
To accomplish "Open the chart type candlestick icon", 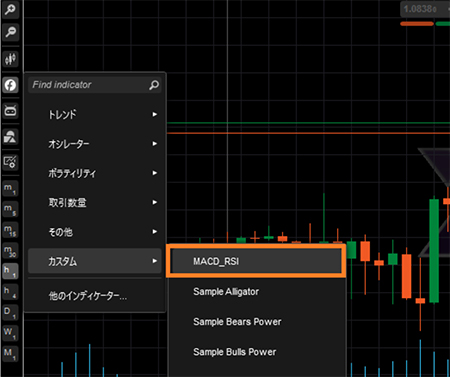I will coord(10,59).
